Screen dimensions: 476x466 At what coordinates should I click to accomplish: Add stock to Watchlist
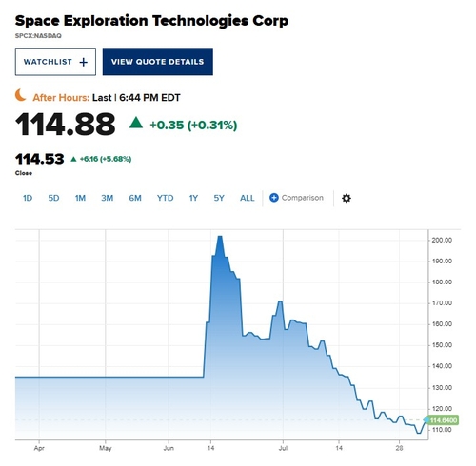pyautogui.click(x=55, y=62)
